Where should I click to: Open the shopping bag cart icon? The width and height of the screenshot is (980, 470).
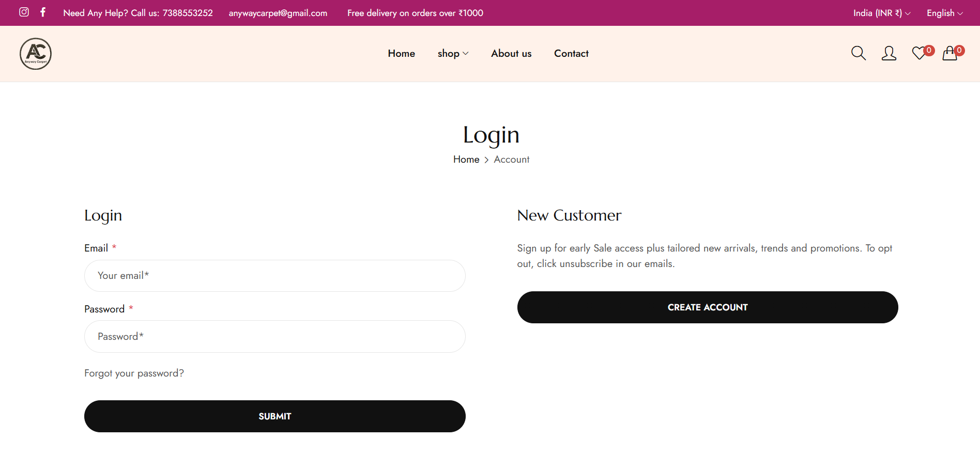tap(950, 53)
